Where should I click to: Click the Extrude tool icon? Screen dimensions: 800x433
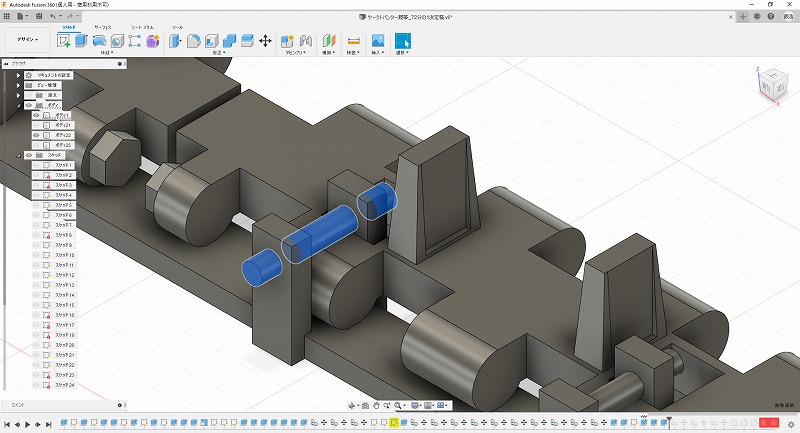tap(81, 41)
